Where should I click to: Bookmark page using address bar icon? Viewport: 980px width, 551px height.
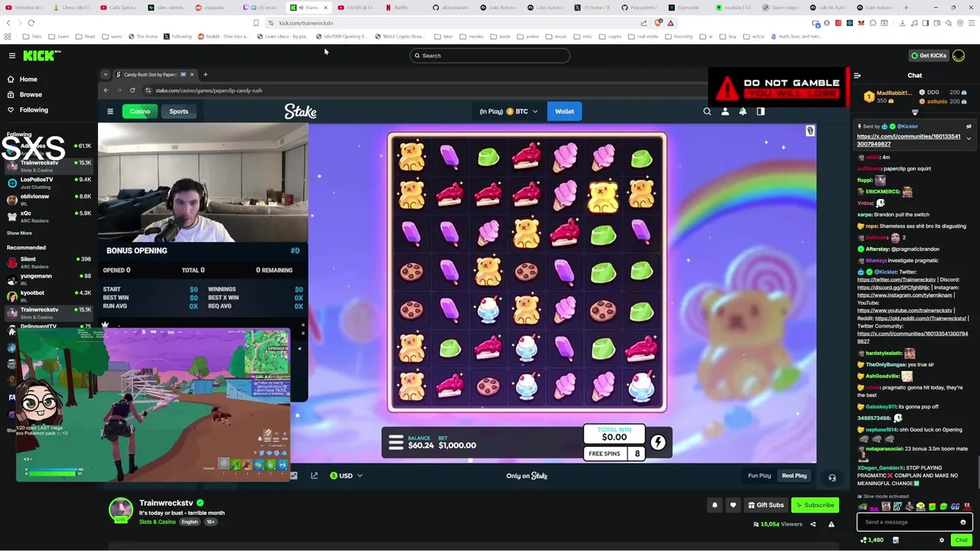click(256, 23)
